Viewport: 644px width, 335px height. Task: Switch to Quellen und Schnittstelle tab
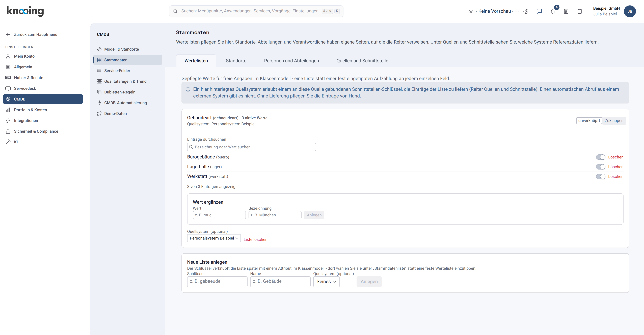click(x=362, y=61)
